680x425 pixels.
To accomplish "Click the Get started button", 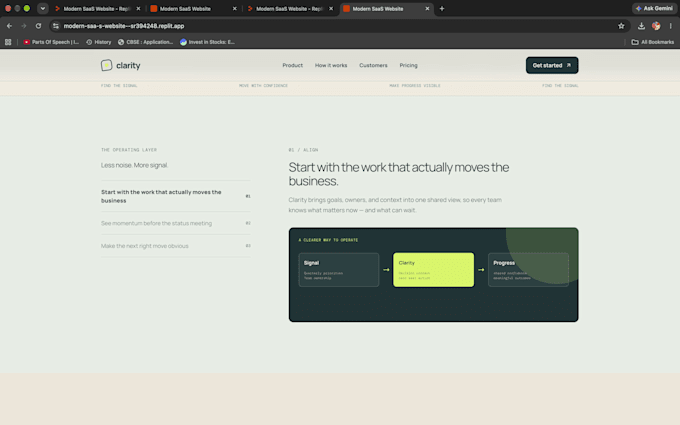I will [x=552, y=65].
